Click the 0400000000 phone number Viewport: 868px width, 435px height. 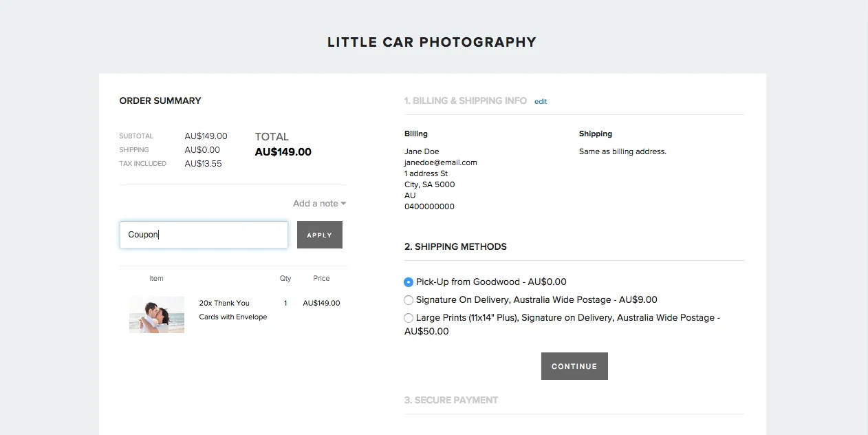429,206
